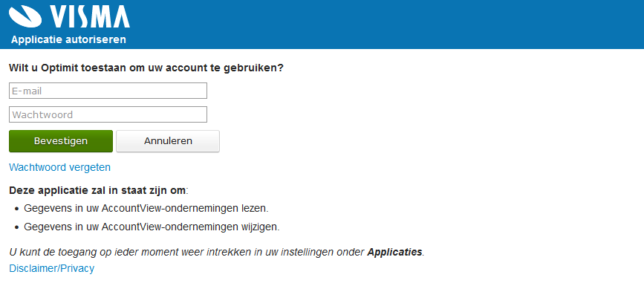Click the Applicatie autoriseren header title
The image size is (644, 289).
[x=68, y=40]
